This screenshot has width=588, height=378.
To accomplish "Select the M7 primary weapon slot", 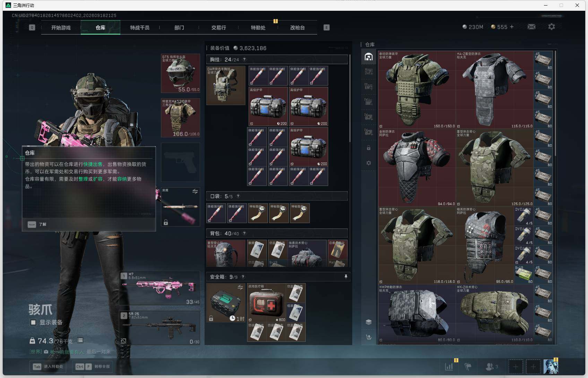I will click(x=159, y=288).
